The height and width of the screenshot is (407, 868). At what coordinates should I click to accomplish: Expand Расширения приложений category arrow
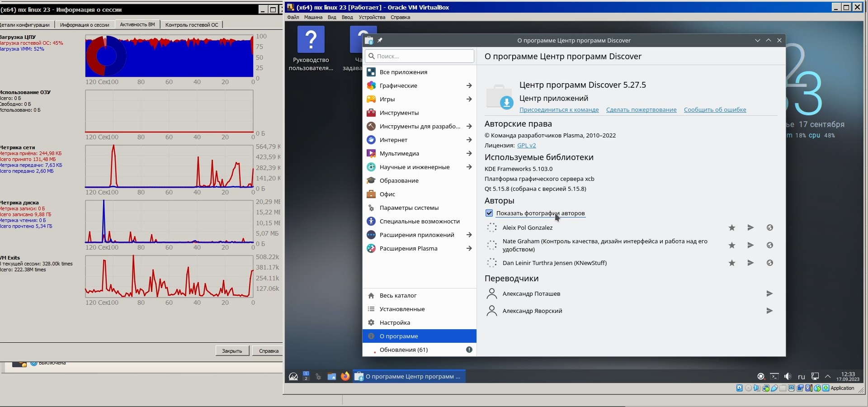point(469,235)
